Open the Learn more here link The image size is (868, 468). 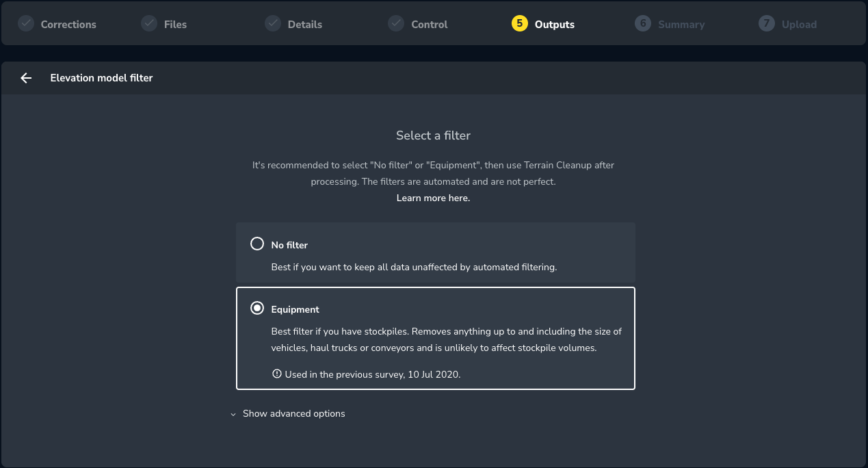point(433,198)
